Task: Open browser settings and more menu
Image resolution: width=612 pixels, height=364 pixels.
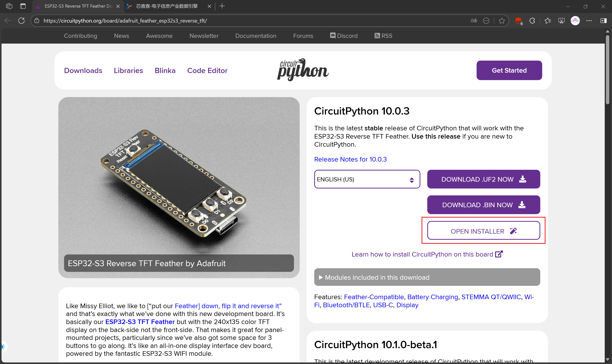Action: tap(589, 21)
